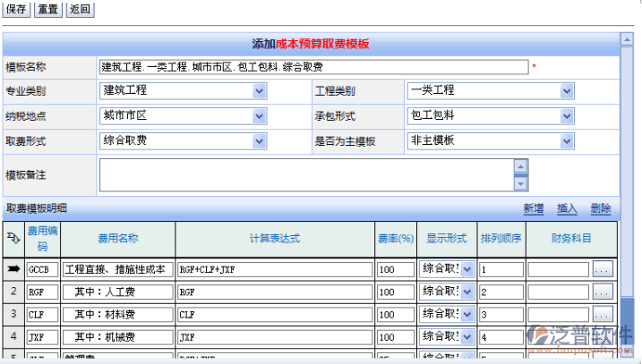Click the browse button for RGF 财务科目

tap(603, 292)
